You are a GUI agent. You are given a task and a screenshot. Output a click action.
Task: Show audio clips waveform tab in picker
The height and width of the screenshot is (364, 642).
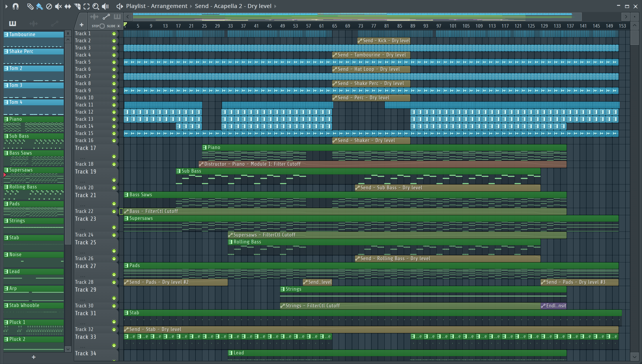[x=33, y=24]
